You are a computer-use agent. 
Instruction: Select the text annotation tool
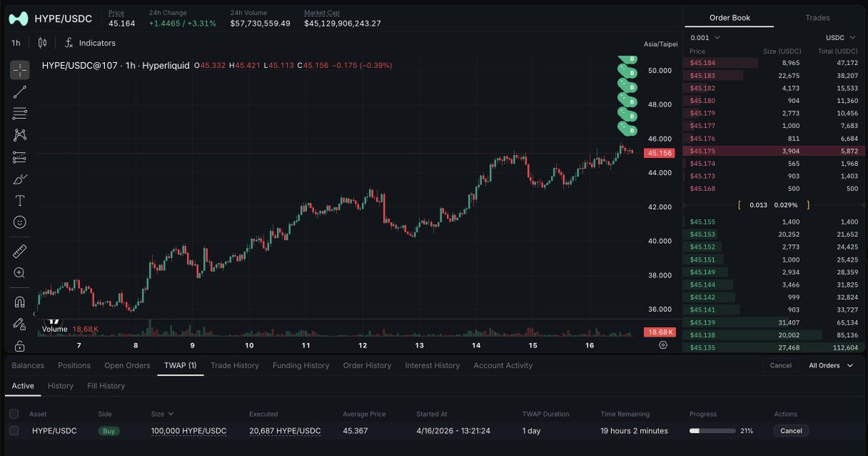[20, 200]
